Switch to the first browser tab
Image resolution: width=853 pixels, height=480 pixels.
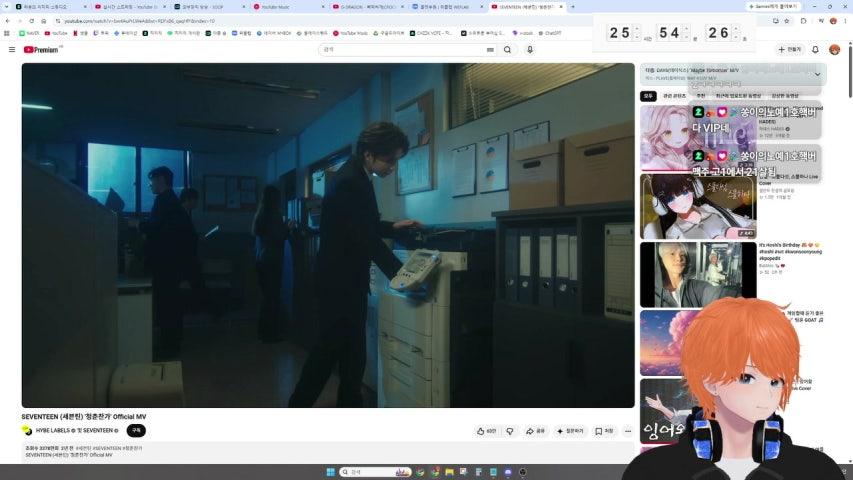49,7
